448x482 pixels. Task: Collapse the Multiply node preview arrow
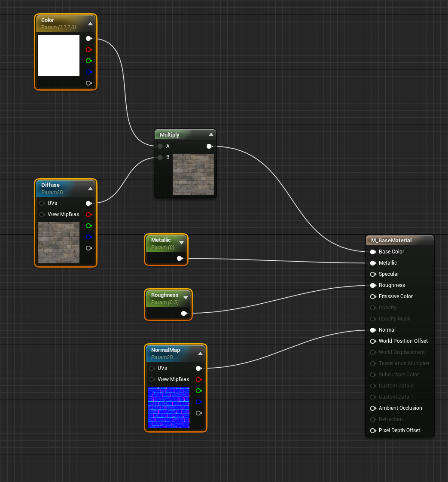(x=210, y=134)
